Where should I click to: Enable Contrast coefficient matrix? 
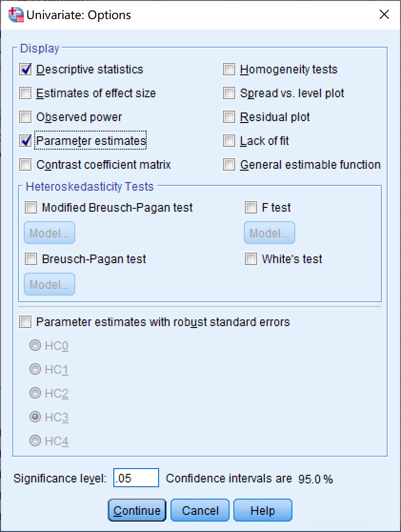pyautogui.click(x=25, y=165)
